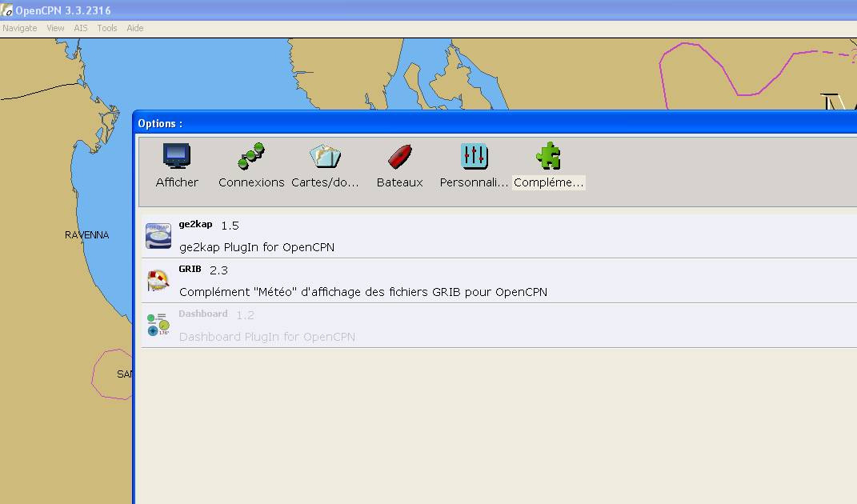Viewport: 857px width, 504px height.
Task: Click the Options dialog title bar
Action: tap(495, 123)
